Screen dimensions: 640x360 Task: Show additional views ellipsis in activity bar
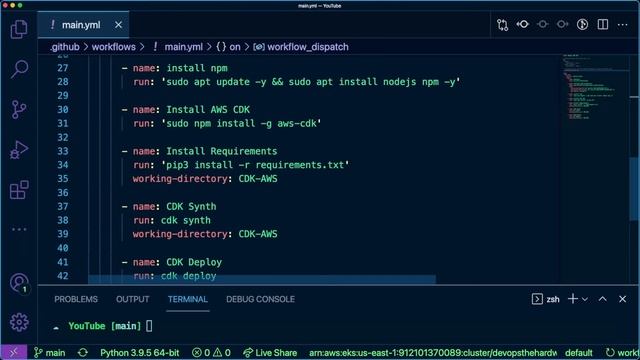click(19, 229)
